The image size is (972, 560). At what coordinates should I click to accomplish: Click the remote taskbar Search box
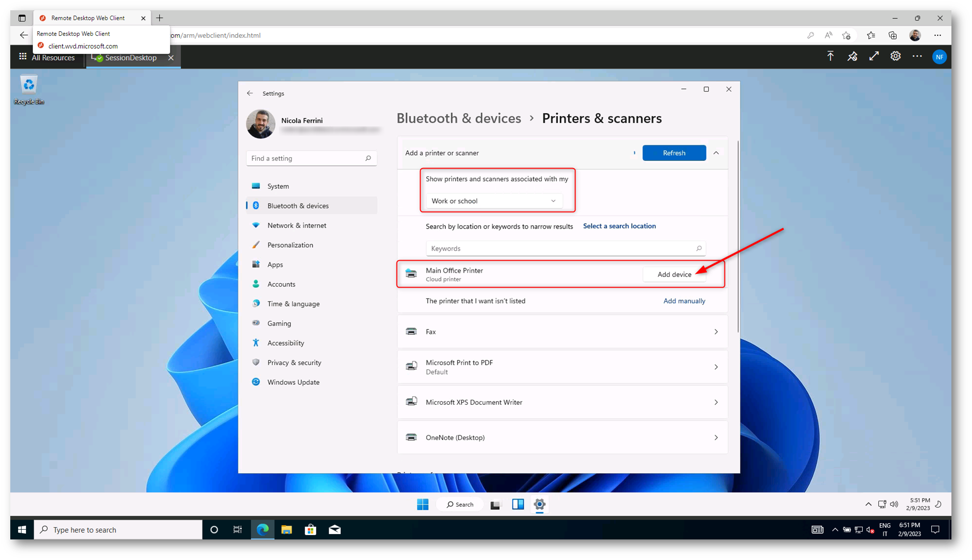(461, 504)
